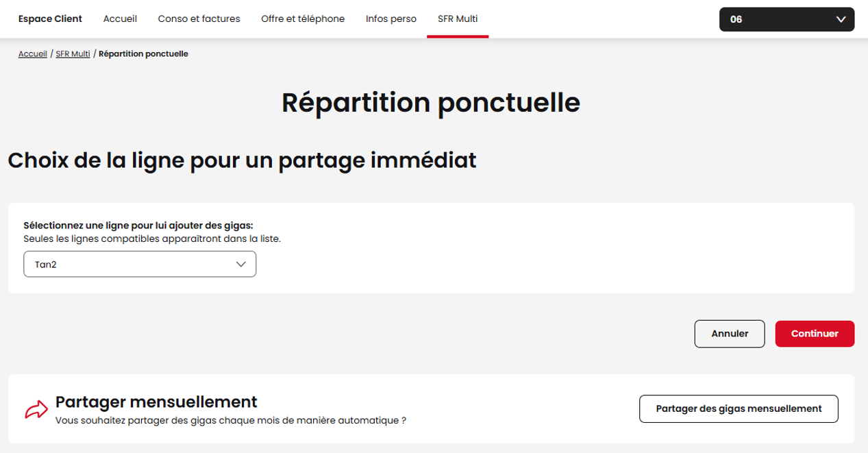Click the Partager mensuellement heading

click(x=156, y=401)
